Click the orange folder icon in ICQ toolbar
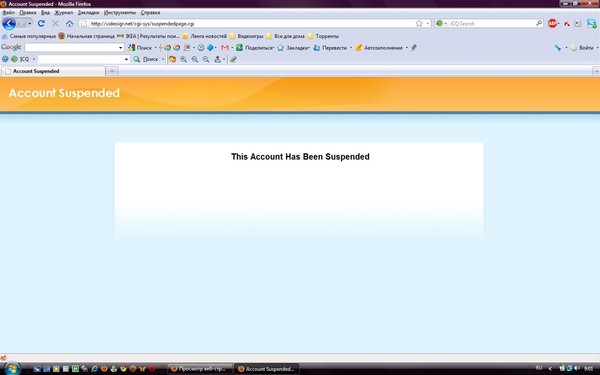This screenshot has width=600, height=375. [x=173, y=59]
